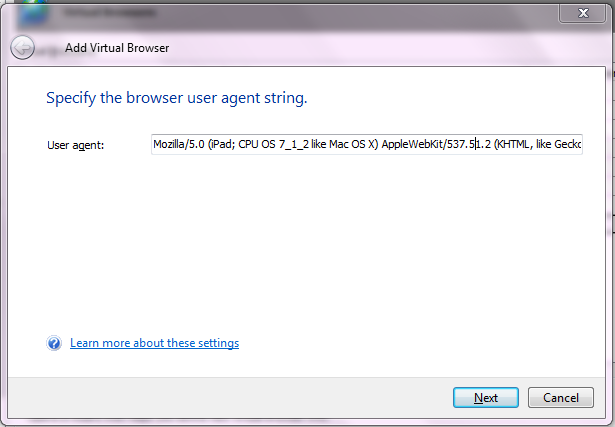Click the truncated Gecko text at field end
Image resolution: width=615 pixels, height=427 pixels.
coord(568,144)
